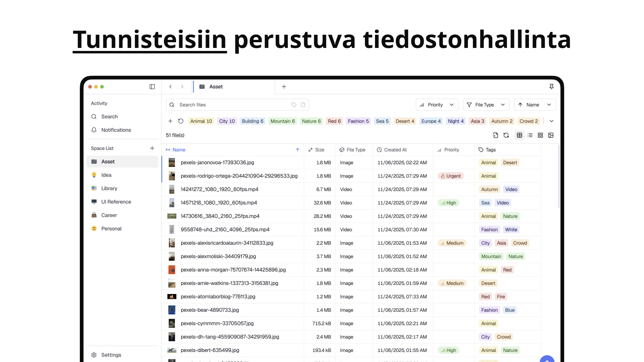Open the Name sort dropdown

[x=535, y=105]
